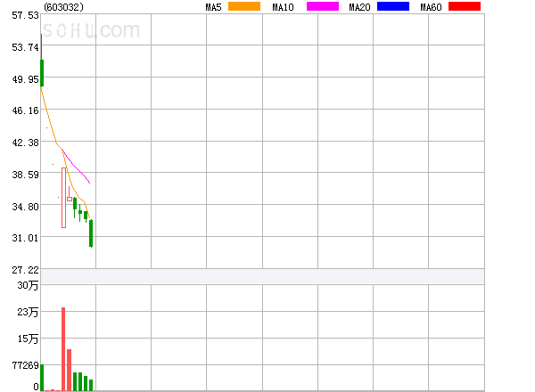535x392 pixels.
Task: Click the 46.16 price axis label
Action: coord(25,110)
